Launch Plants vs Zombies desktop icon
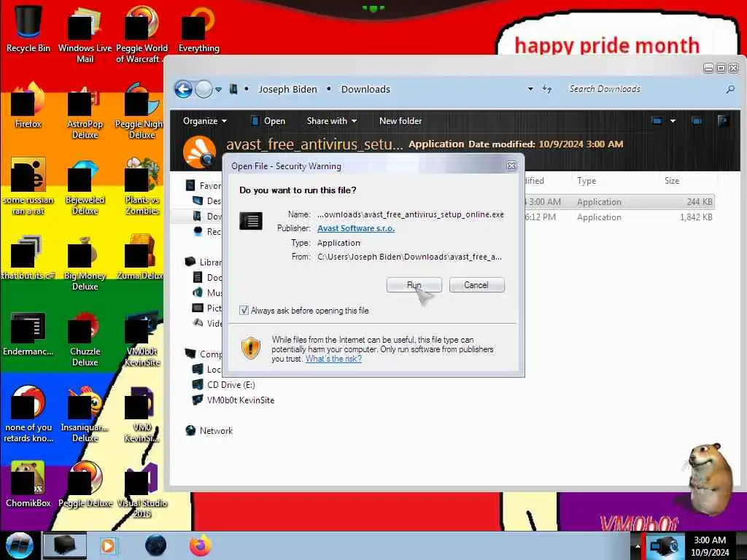This screenshot has width=747, height=560. [142, 187]
